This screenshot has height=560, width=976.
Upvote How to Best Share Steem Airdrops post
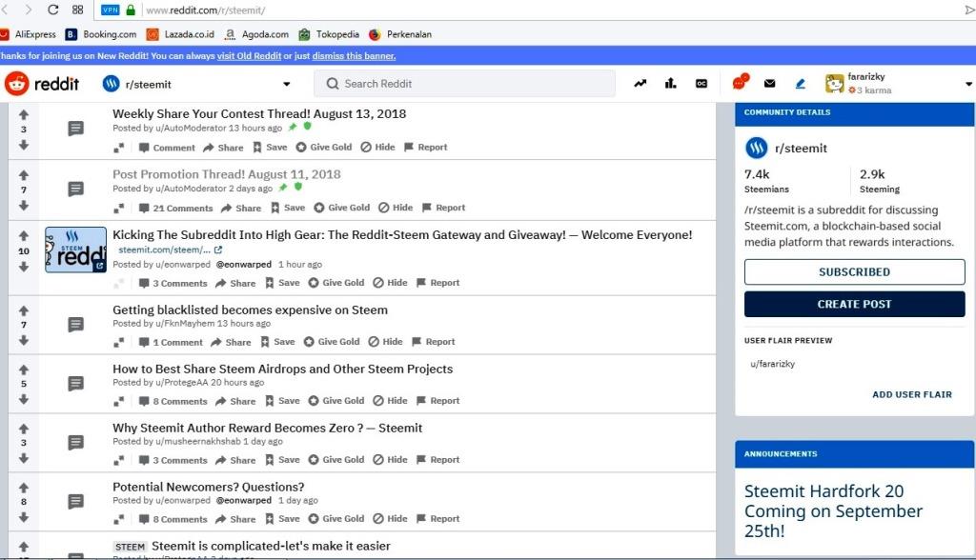[x=24, y=370]
